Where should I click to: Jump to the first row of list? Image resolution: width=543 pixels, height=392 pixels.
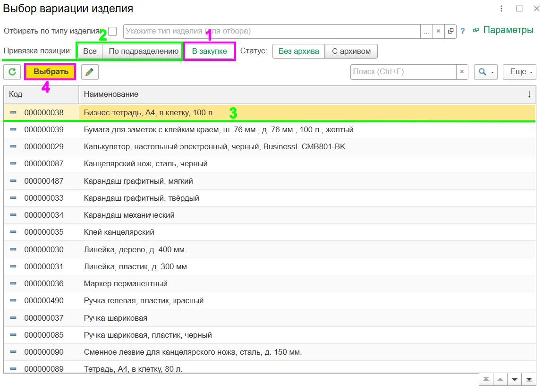(x=486, y=380)
